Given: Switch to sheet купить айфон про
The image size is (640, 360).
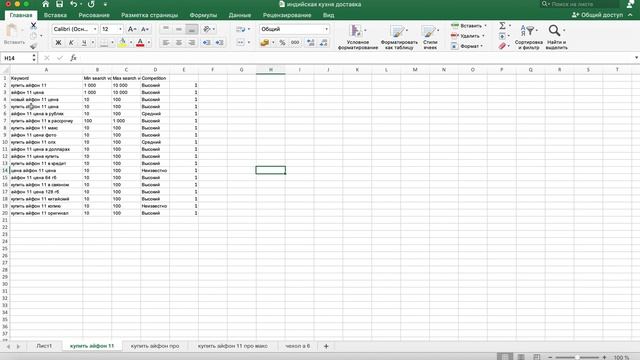Looking at the screenshot, I should point(155,346).
